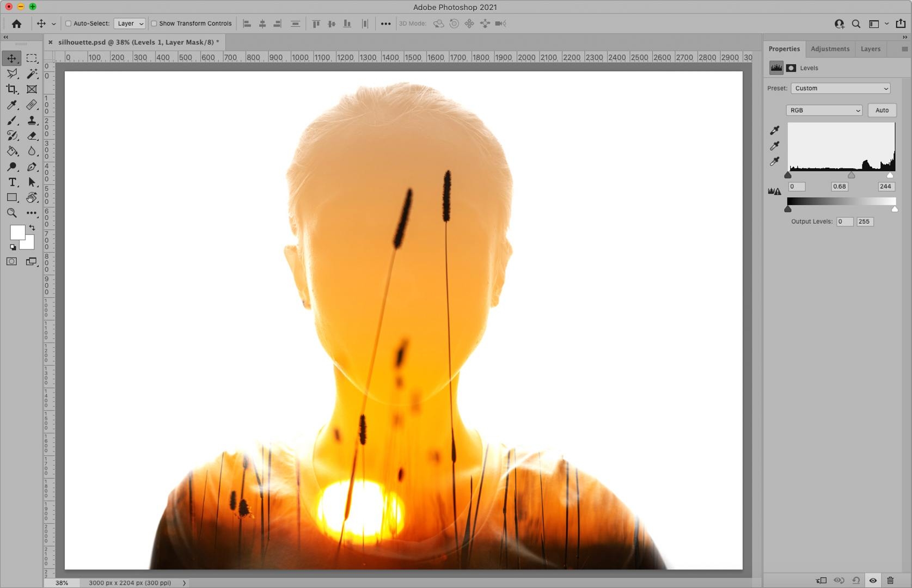Toggle visibility of the Levels adjustment
Viewport: 912px width, 588px height.
pyautogui.click(x=874, y=580)
